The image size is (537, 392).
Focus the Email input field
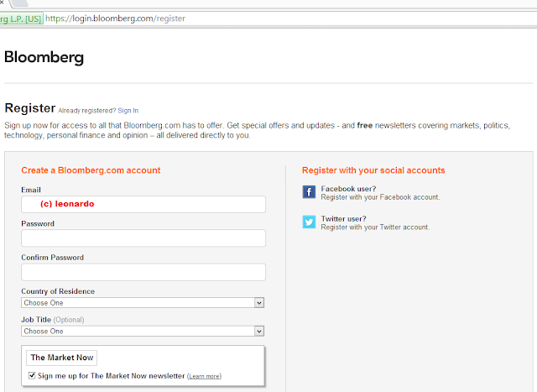(143, 204)
